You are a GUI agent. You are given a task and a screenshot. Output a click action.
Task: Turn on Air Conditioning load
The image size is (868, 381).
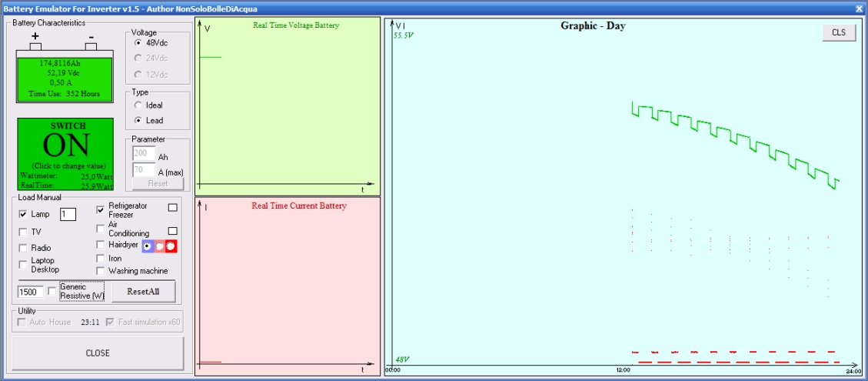click(x=101, y=228)
